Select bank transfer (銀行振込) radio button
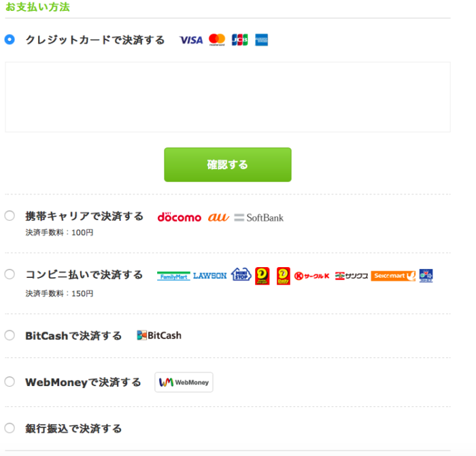 coord(10,428)
